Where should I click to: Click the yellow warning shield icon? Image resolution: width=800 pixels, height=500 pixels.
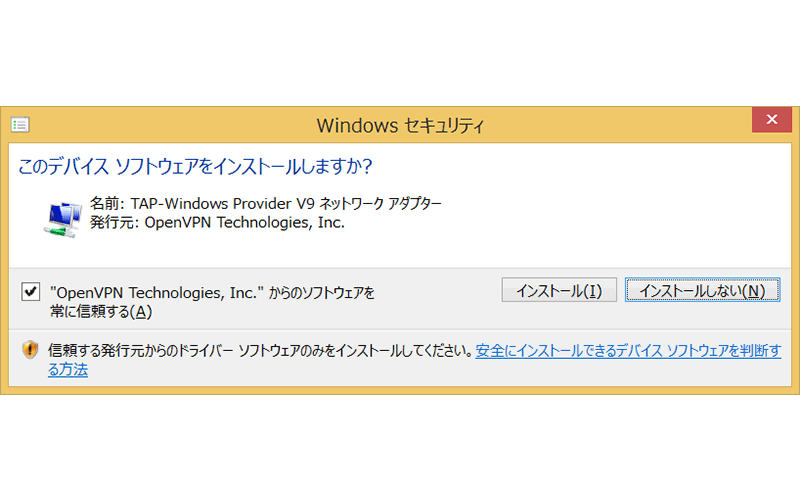pos(30,351)
